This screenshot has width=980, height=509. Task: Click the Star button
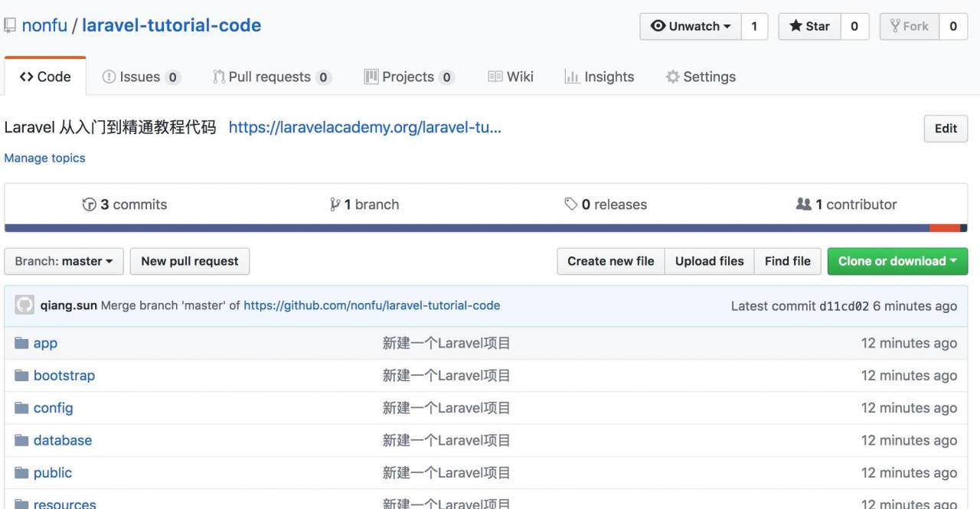pyautogui.click(x=810, y=26)
